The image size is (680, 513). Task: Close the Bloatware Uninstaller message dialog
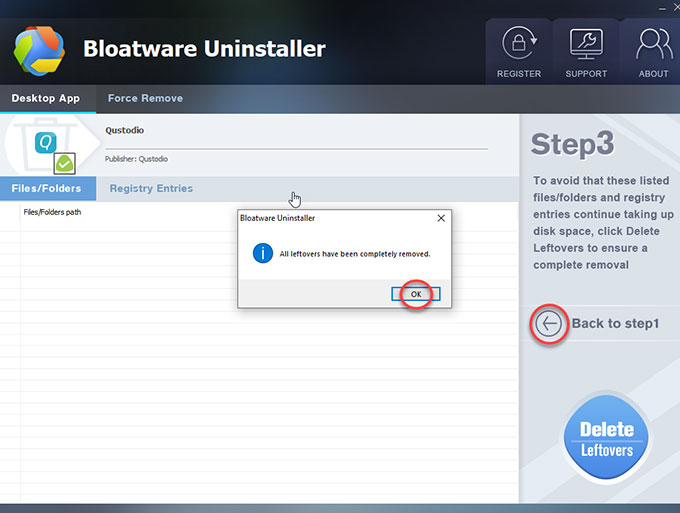click(441, 218)
